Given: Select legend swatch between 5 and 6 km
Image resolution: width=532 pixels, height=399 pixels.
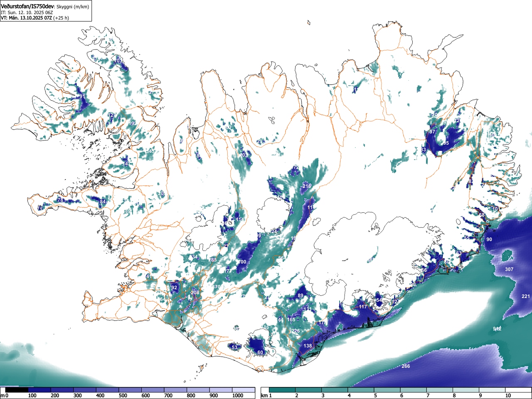Looking at the screenshot, I should [387, 390].
